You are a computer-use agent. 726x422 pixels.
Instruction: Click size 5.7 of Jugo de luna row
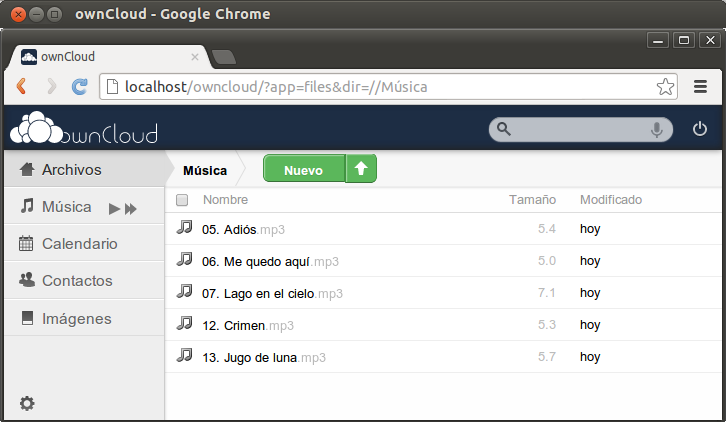pos(547,357)
